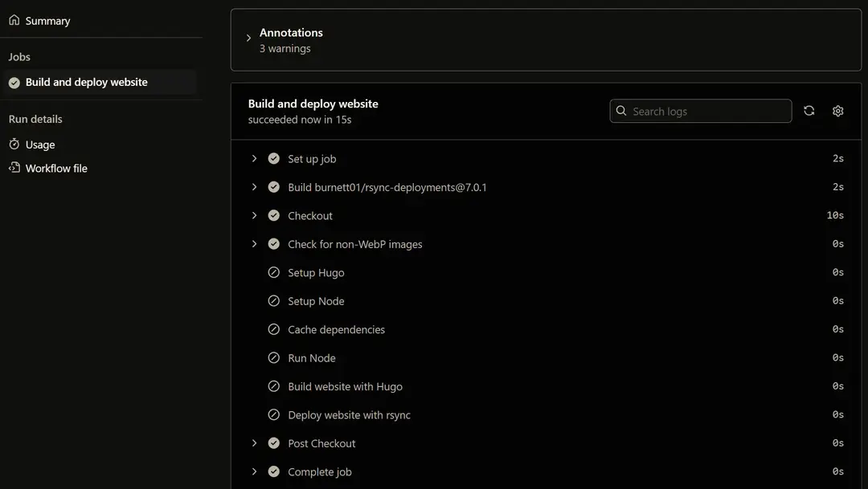The width and height of the screenshot is (868, 489).
Task: Click the skipped icon beside Deploy website with rsync
Action: coord(273,415)
